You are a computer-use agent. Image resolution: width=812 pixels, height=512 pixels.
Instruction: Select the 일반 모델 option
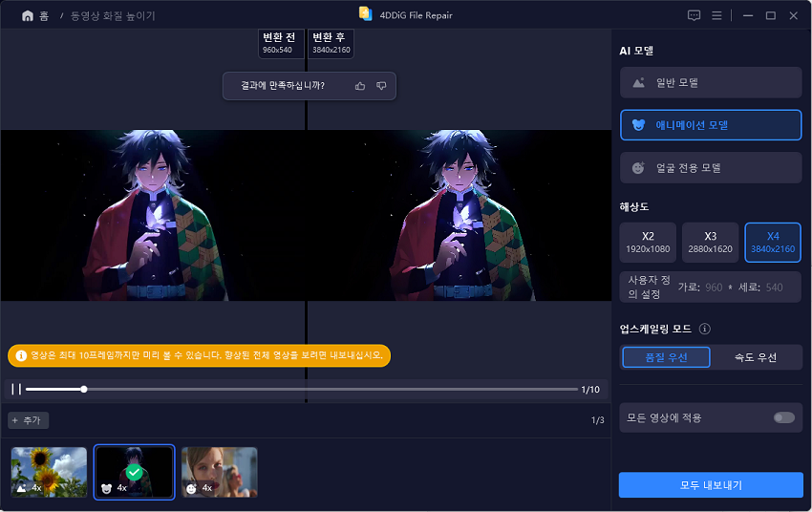711,83
